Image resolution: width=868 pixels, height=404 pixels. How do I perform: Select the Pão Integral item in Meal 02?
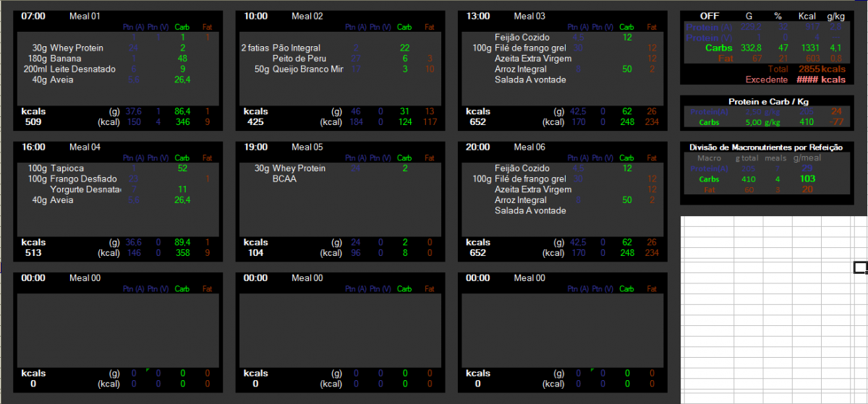296,48
